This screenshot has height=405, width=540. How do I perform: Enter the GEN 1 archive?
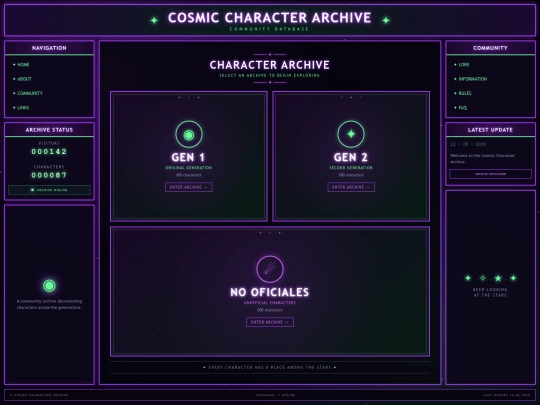pyautogui.click(x=189, y=187)
